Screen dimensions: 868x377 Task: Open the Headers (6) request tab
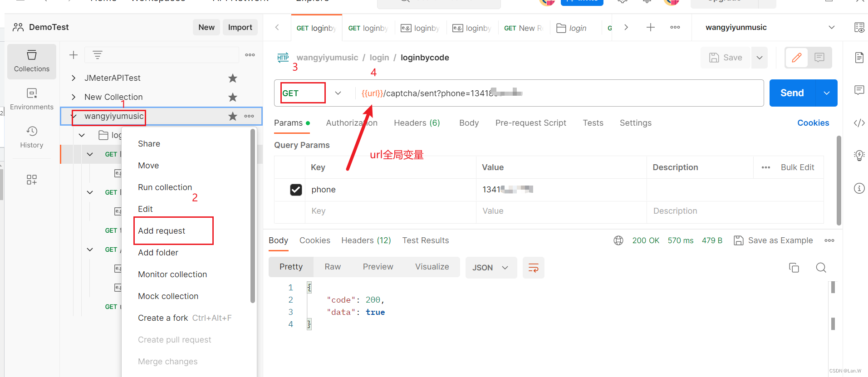(x=417, y=123)
